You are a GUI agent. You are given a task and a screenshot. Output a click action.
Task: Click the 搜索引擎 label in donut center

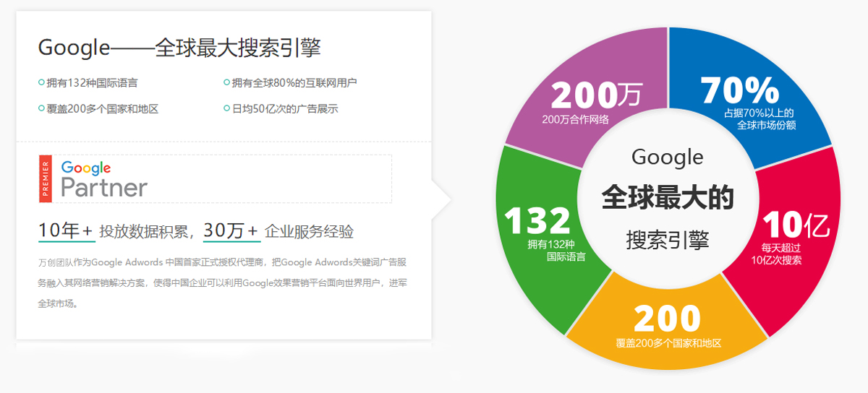pos(668,239)
